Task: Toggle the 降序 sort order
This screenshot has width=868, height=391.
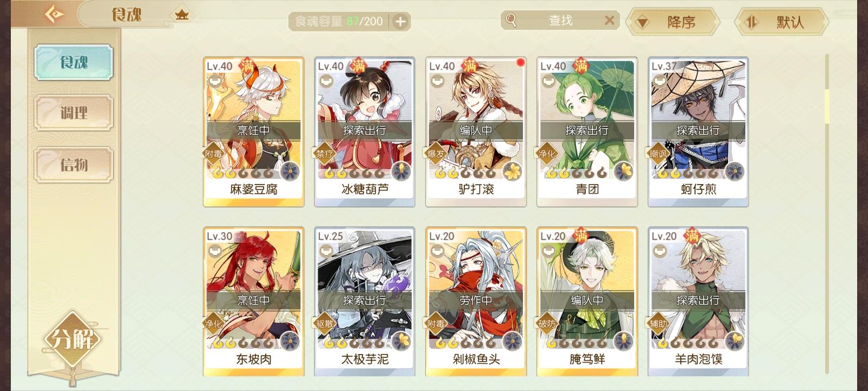Action: point(672,22)
